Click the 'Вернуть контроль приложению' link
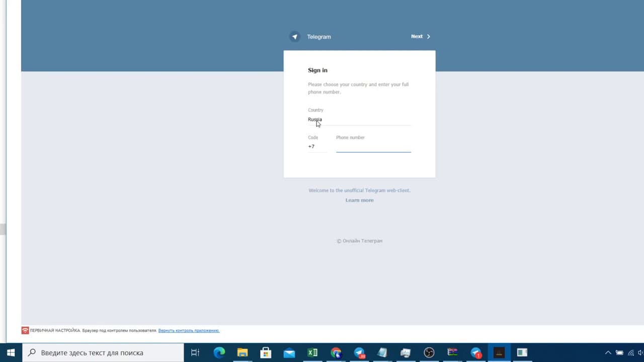 (189, 330)
